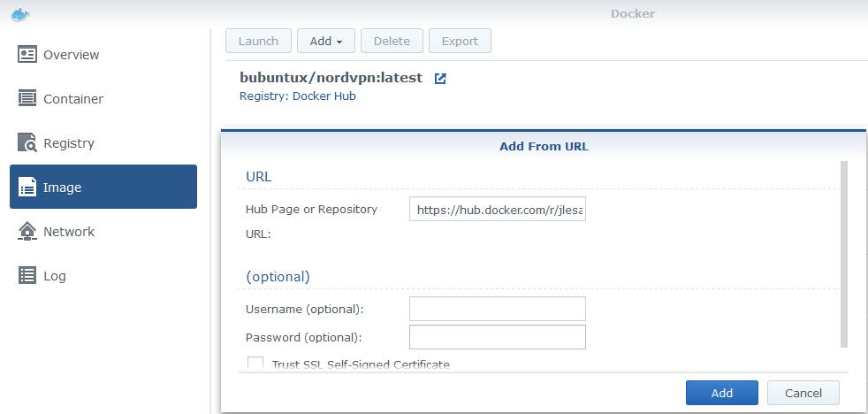This screenshot has height=414, width=868.
Task: Open the Add dropdown menu
Action: coord(326,41)
